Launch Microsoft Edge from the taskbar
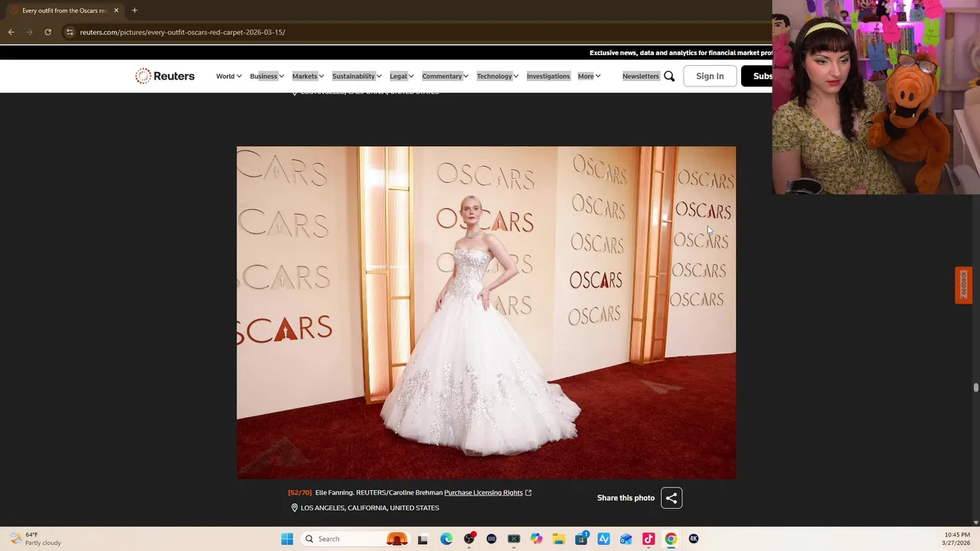 [446, 539]
